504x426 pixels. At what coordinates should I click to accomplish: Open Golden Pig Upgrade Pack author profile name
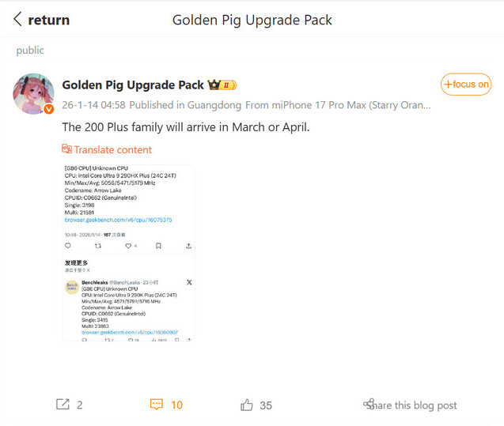[x=133, y=85]
